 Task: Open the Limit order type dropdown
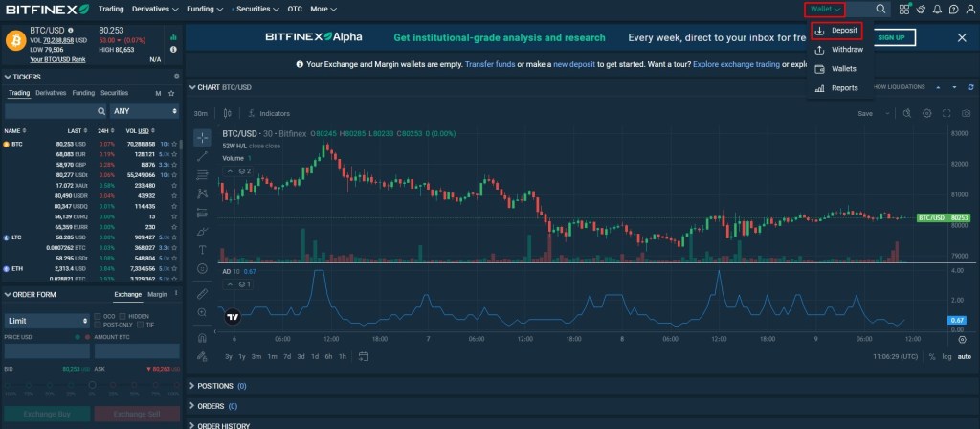[x=48, y=321]
